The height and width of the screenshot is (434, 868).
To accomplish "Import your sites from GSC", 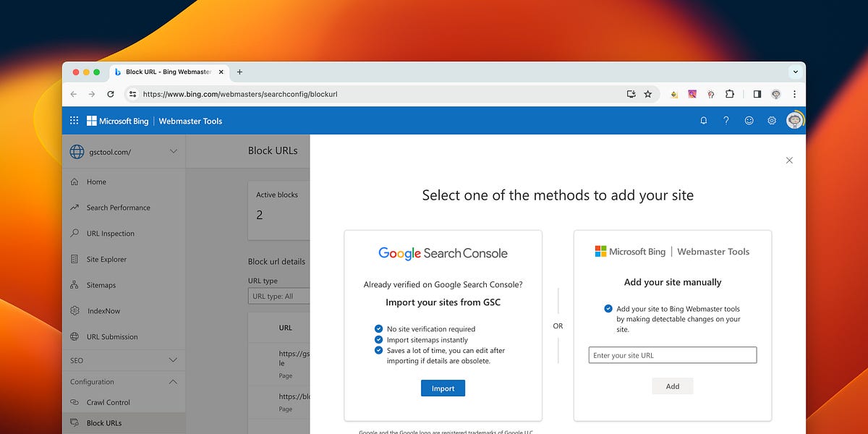I will coord(443,388).
